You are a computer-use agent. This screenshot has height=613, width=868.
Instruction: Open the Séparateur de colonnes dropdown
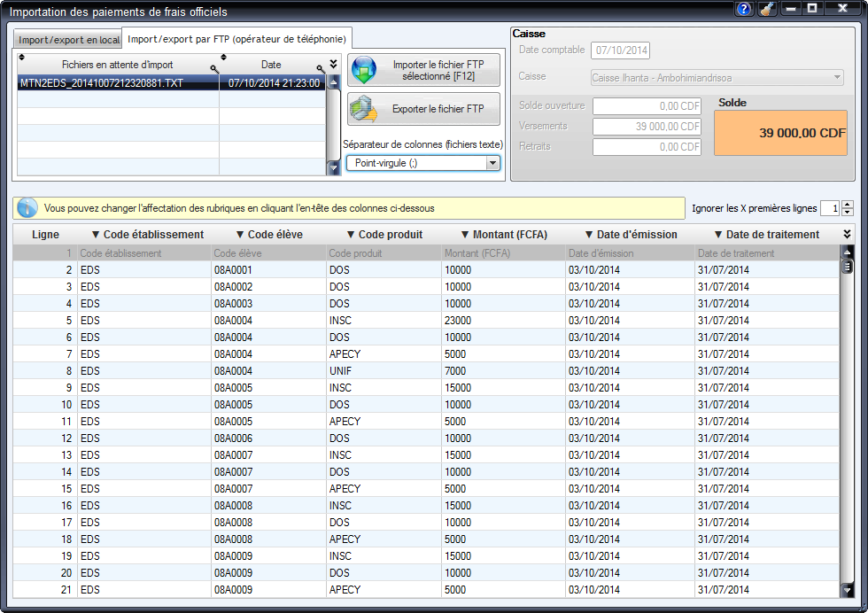(492, 163)
